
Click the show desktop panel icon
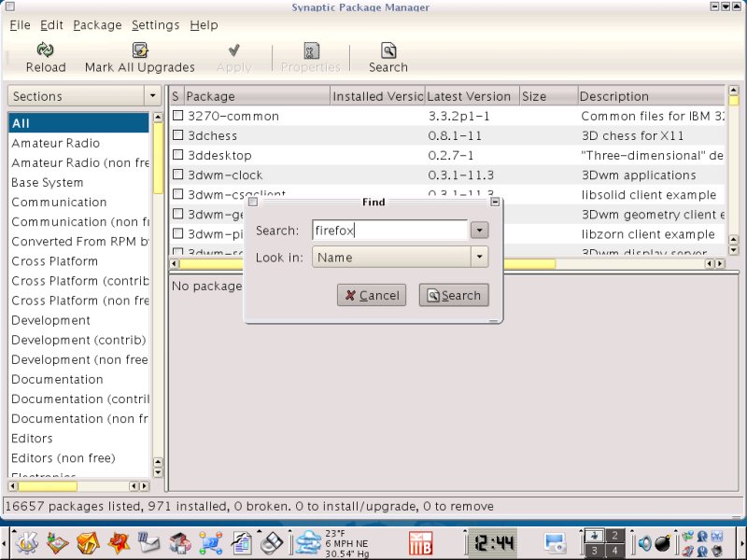pyautogui.click(x=555, y=541)
